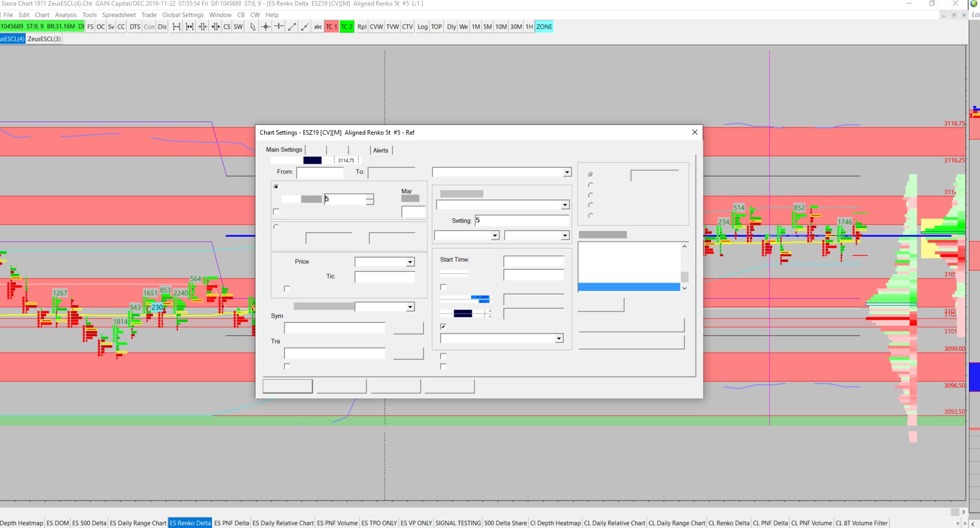The height and width of the screenshot is (528, 980).
Task: Tick the checkbox below the Tra field
Action: coord(287,366)
